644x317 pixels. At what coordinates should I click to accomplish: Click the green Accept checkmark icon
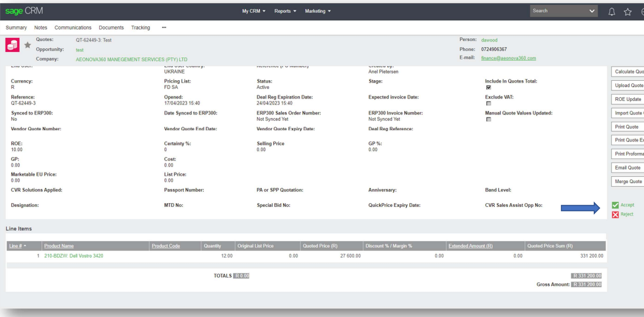615,205
